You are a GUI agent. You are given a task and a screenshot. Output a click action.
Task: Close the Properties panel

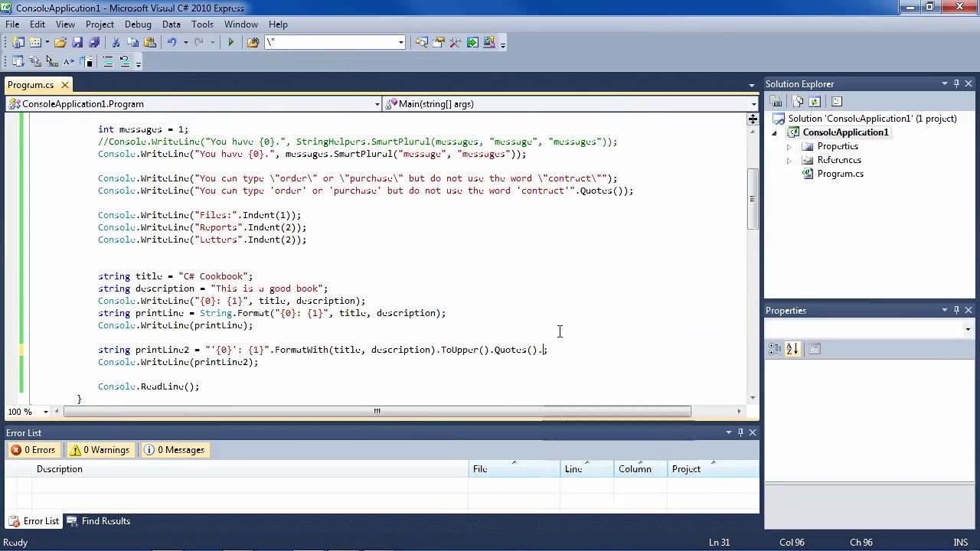[x=969, y=310]
